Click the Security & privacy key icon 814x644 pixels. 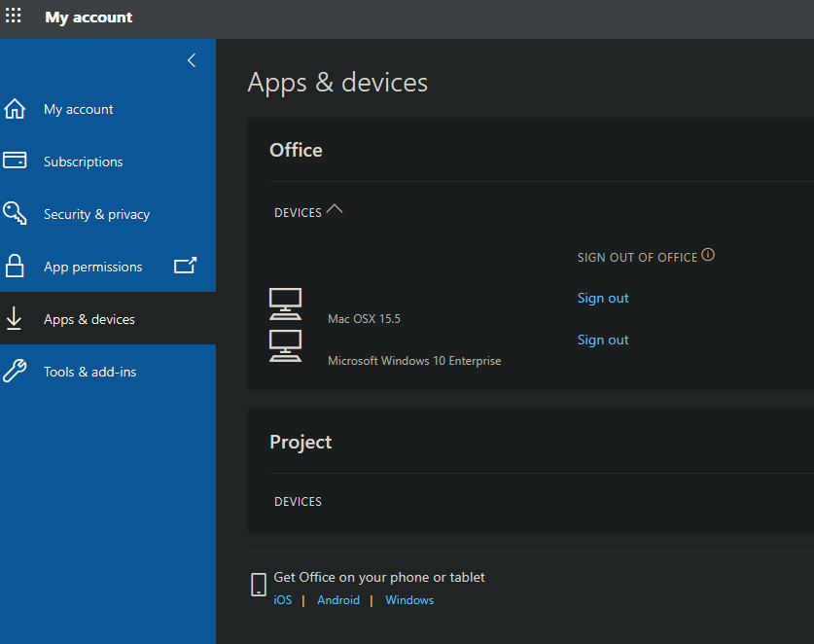point(15,213)
